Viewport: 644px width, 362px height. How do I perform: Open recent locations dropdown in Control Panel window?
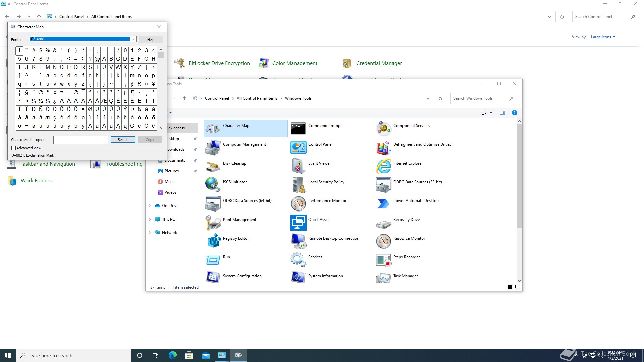pos(29,17)
